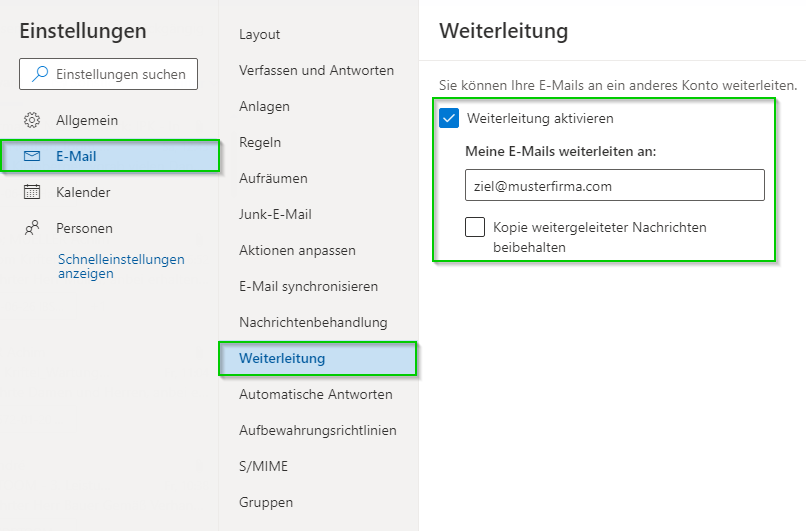Click the Personen people icon

coord(32,228)
